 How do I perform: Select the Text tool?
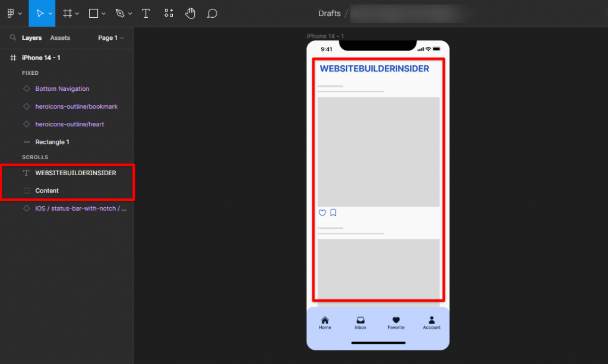pos(146,13)
